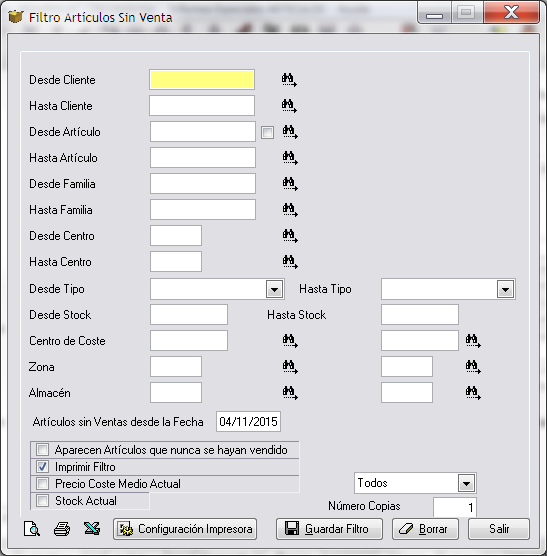547x556 pixels.
Task: Uncheck the Imprimir Filtro checkbox
Action: (43, 467)
